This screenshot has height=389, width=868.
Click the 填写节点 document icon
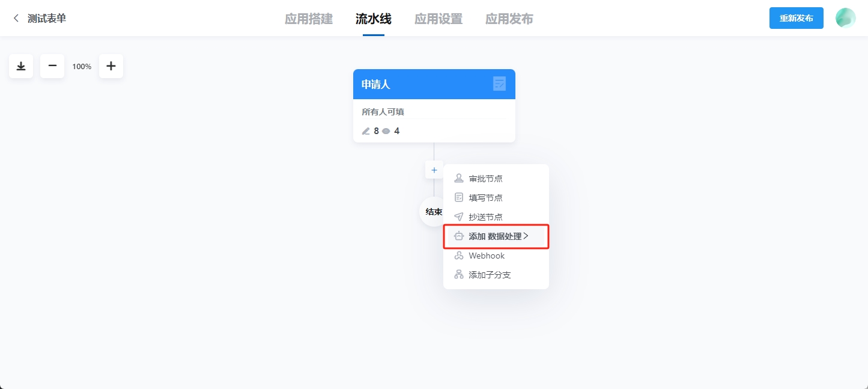click(458, 197)
